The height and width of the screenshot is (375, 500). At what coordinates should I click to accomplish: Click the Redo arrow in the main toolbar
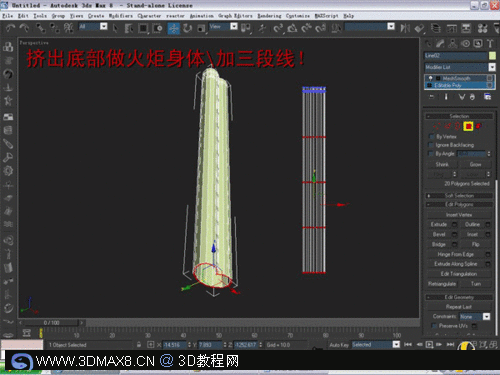[x=24, y=29]
